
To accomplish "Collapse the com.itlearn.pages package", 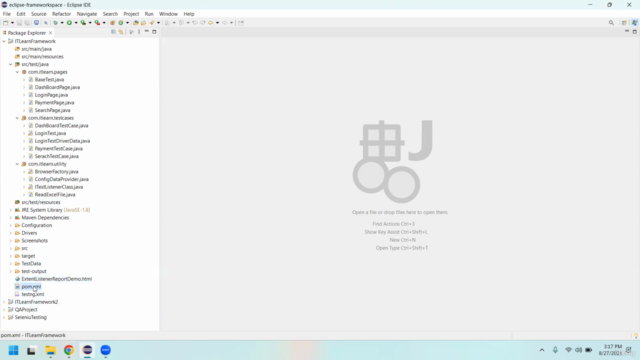I will [x=18, y=72].
